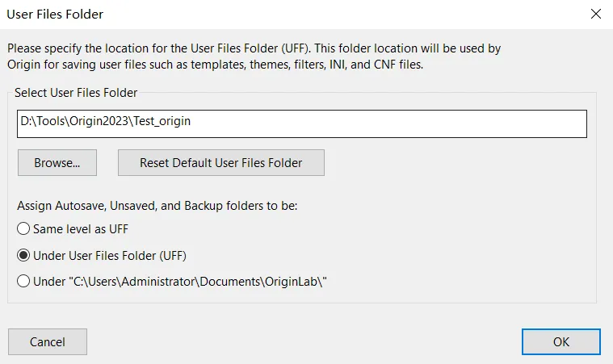This screenshot has height=364, width=613.
Task: Click 'Under User Files Folder (UFF)' label text
Action: click(x=111, y=256)
